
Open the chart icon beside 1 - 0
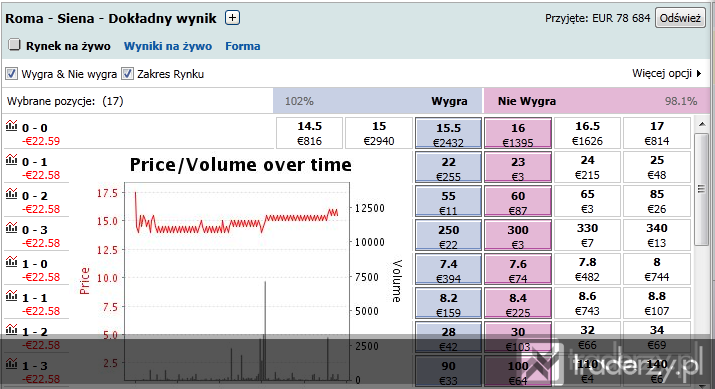point(11,261)
